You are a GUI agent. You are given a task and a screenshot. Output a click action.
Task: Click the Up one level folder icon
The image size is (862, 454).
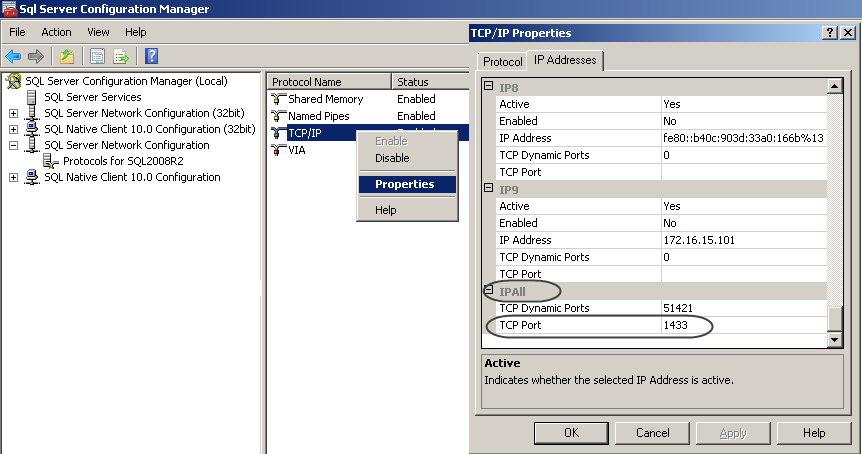point(67,56)
